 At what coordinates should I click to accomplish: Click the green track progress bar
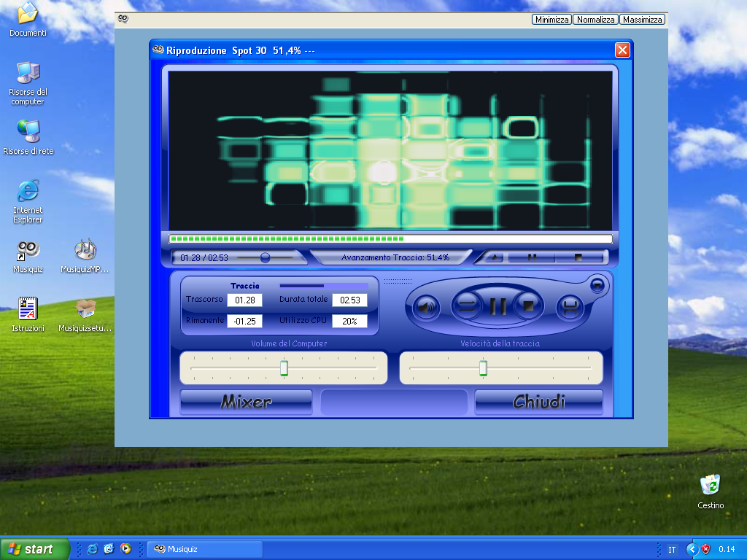click(x=390, y=238)
